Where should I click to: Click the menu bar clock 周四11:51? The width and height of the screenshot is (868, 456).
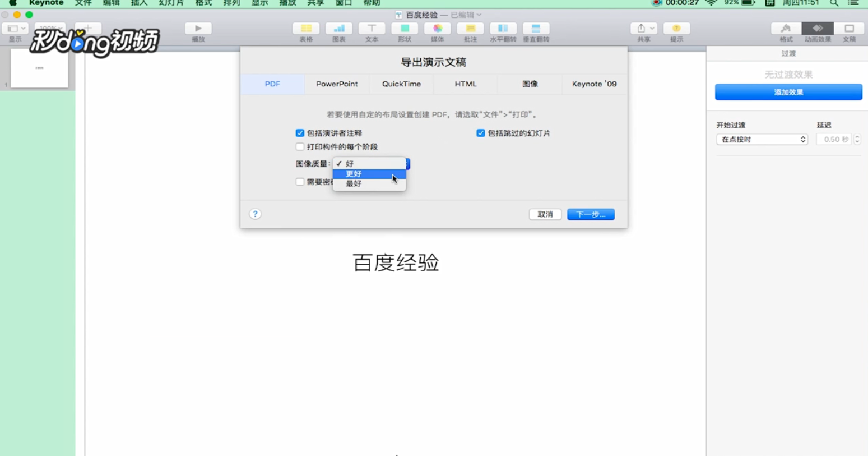click(x=801, y=3)
